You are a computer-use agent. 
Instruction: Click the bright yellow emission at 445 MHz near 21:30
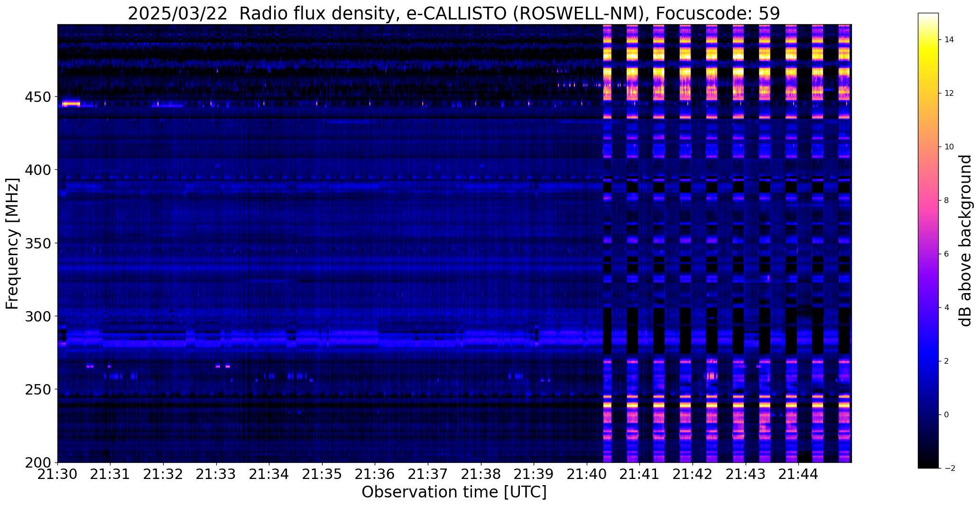click(x=71, y=103)
